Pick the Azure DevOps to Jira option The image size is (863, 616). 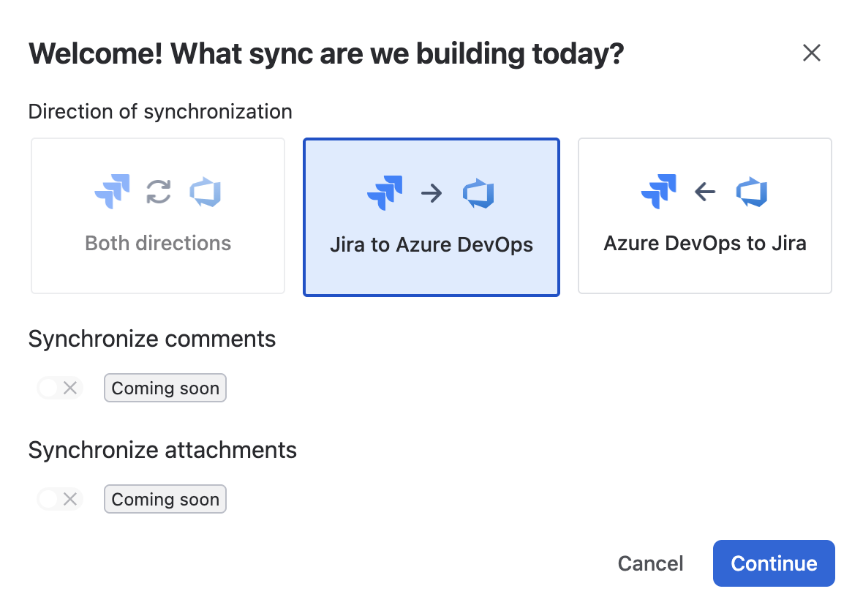(704, 216)
